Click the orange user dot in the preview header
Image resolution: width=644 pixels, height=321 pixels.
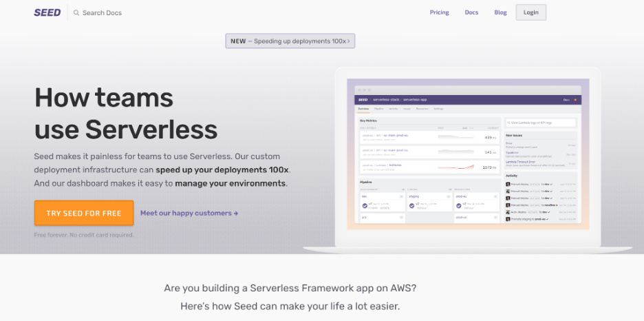point(575,100)
